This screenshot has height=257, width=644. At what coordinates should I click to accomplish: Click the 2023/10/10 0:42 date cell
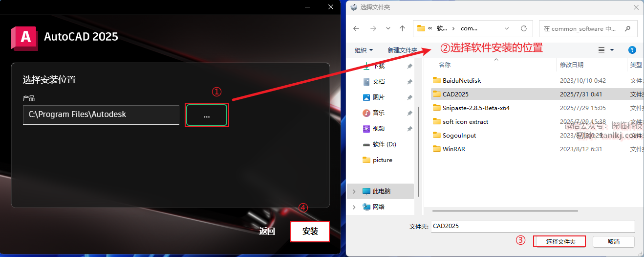[x=582, y=80]
